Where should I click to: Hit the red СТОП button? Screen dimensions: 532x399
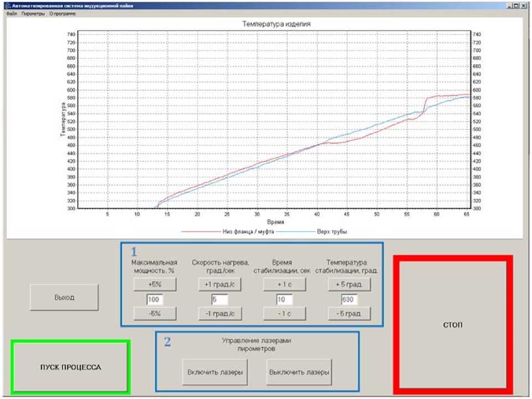click(453, 325)
